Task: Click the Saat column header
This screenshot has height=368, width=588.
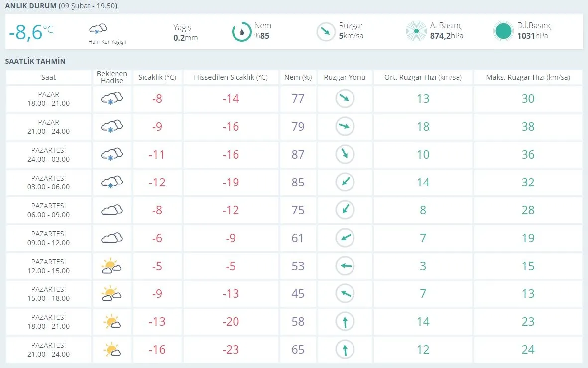Action: tap(49, 77)
